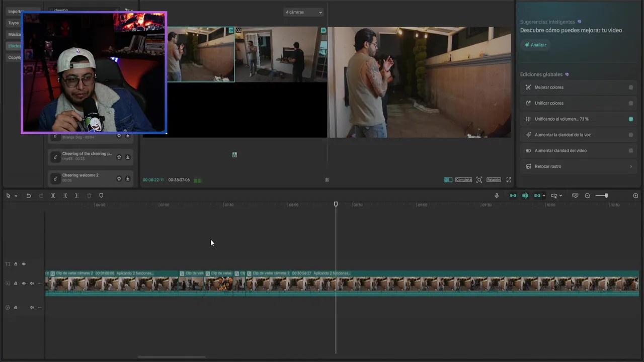Pause the preview playback
Image resolution: width=644 pixels, height=362 pixels.
coord(327,179)
